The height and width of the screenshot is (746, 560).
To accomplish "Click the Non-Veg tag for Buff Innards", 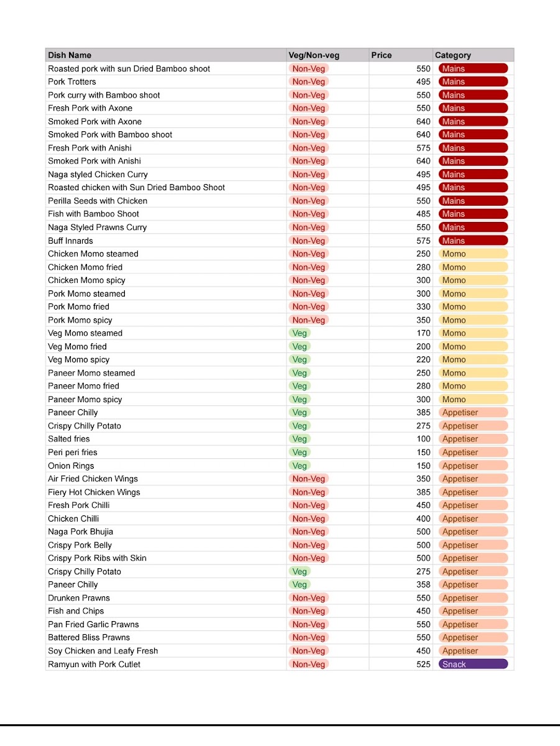I will coord(309,241).
